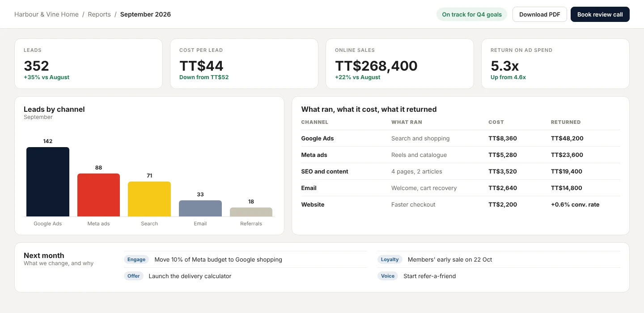644x313 pixels.
Task: Click the TT$14,800 returned cell
Action: click(x=567, y=188)
